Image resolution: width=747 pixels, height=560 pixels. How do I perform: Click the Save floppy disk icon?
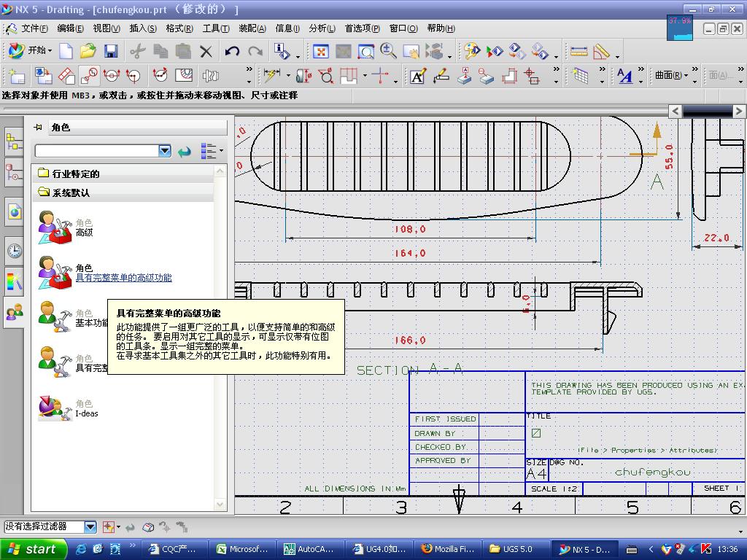111,51
